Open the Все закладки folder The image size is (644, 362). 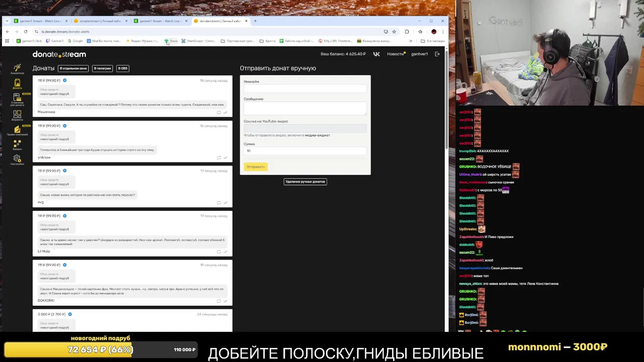coord(433,41)
